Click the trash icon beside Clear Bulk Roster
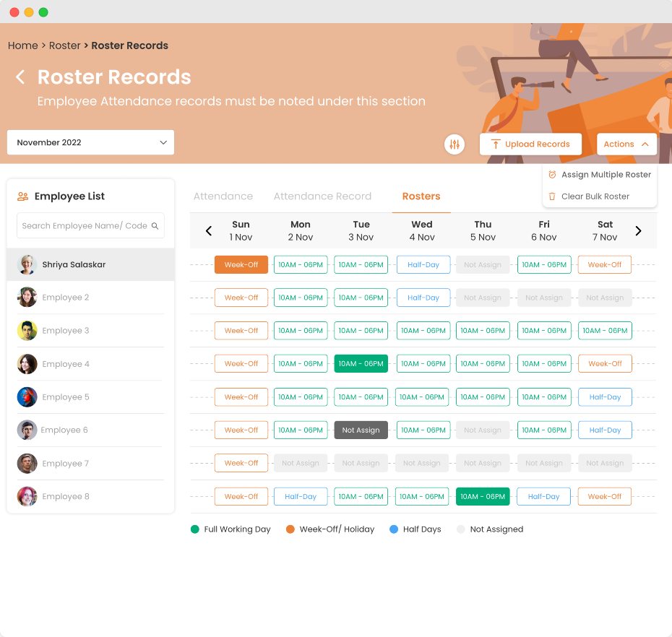Screen dimensions: 672x637 click(x=553, y=196)
